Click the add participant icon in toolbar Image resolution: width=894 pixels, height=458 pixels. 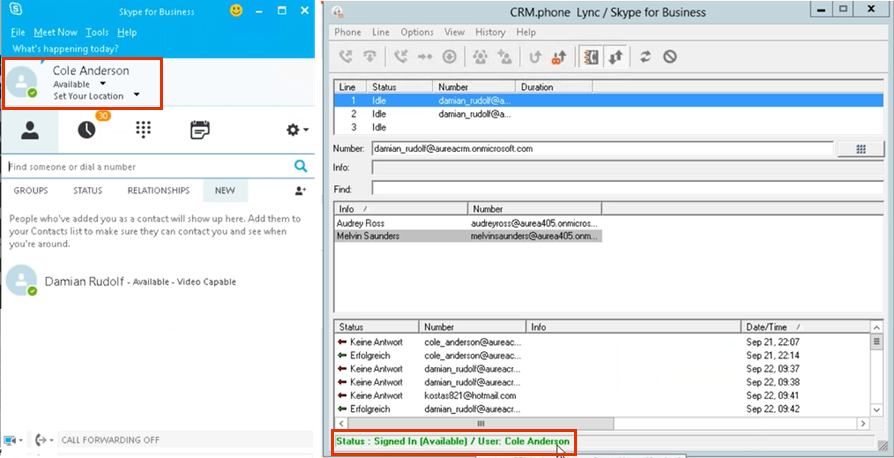click(x=505, y=56)
